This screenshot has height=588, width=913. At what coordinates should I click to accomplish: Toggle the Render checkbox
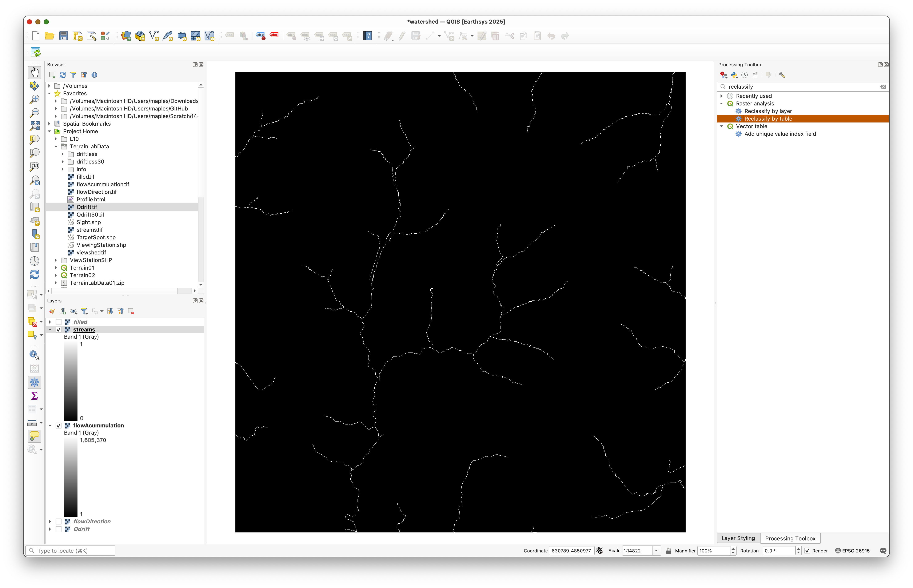(x=807, y=551)
